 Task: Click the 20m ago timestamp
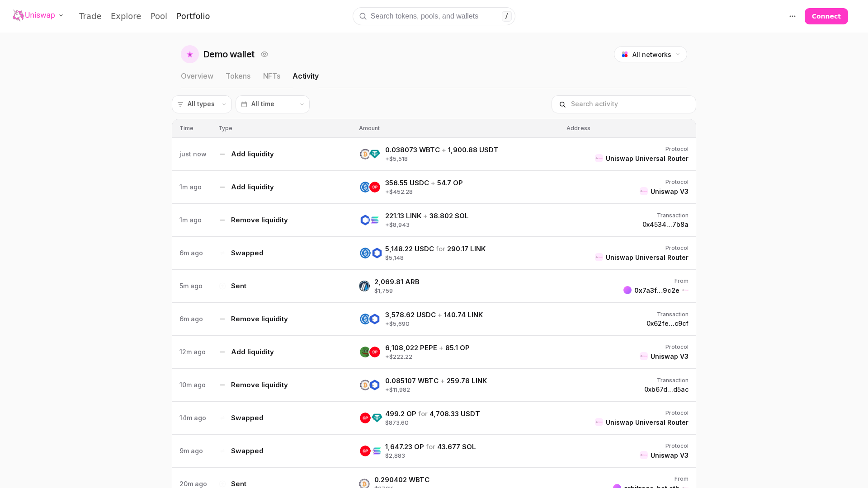tap(193, 484)
